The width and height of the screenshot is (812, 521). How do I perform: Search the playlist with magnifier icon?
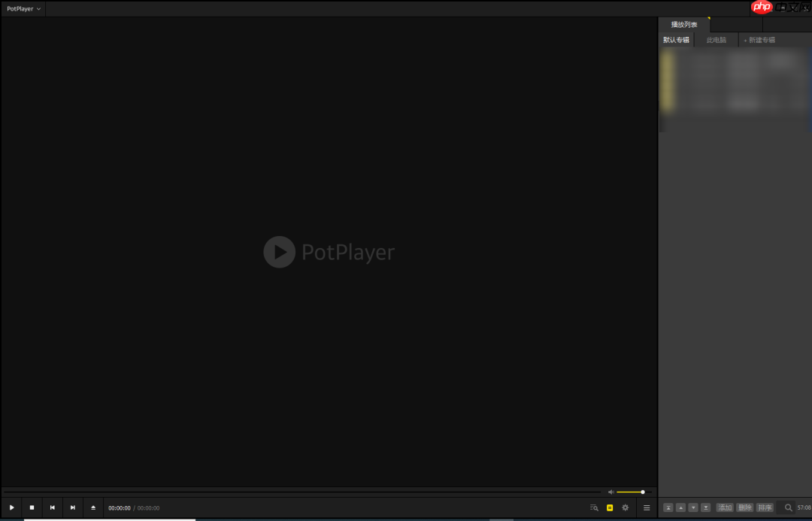(x=788, y=507)
